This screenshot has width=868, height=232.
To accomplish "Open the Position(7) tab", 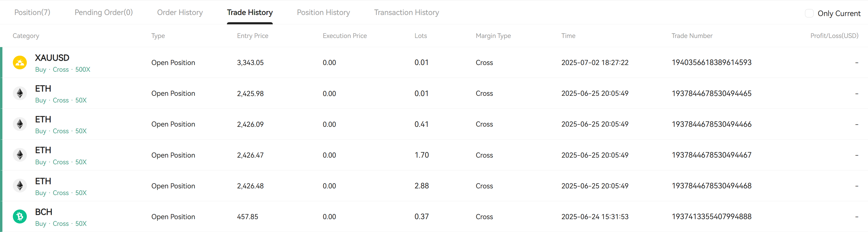I will [32, 12].
